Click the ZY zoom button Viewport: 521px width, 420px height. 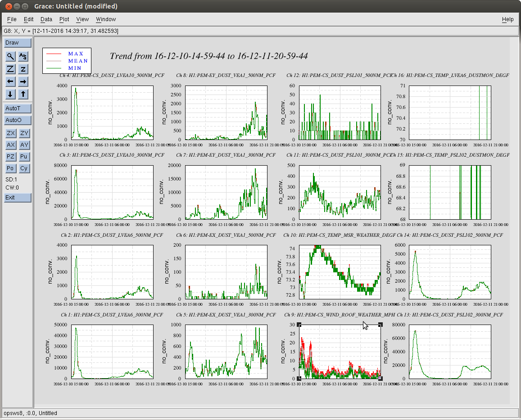(24, 133)
